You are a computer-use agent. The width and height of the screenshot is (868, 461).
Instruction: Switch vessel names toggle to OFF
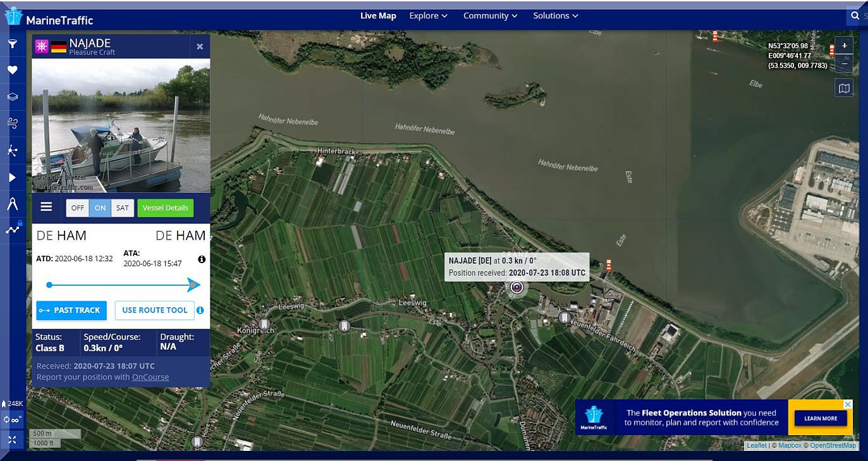[x=78, y=208]
